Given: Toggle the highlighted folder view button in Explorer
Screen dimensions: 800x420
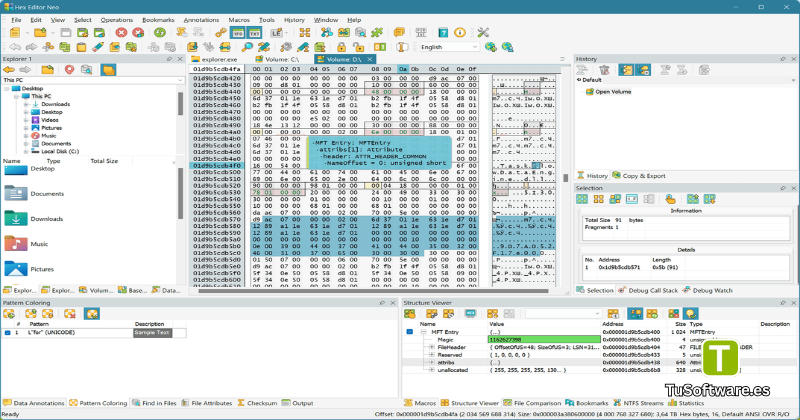Looking at the screenshot, I should (x=108, y=69).
